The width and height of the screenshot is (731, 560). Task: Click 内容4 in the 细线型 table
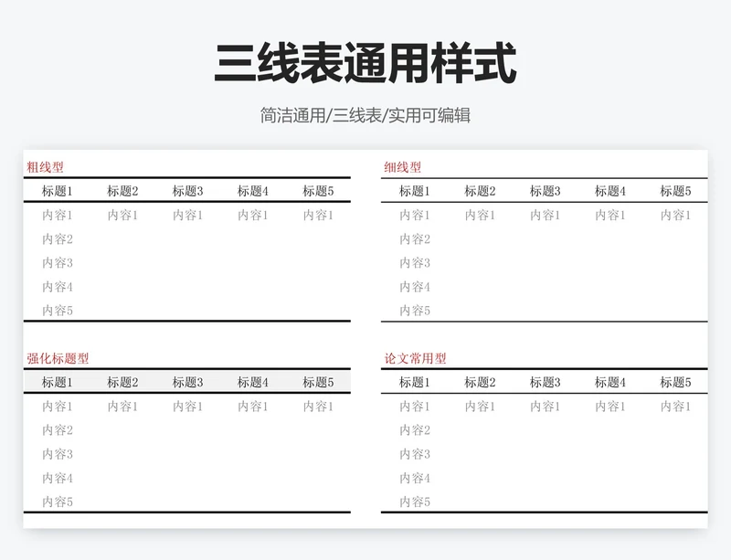pos(415,286)
